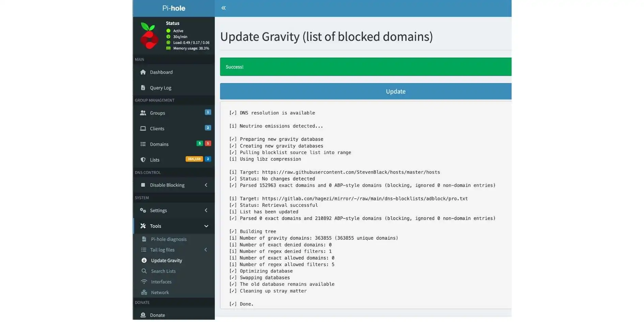Click the Tail log files list icon

coord(144,250)
